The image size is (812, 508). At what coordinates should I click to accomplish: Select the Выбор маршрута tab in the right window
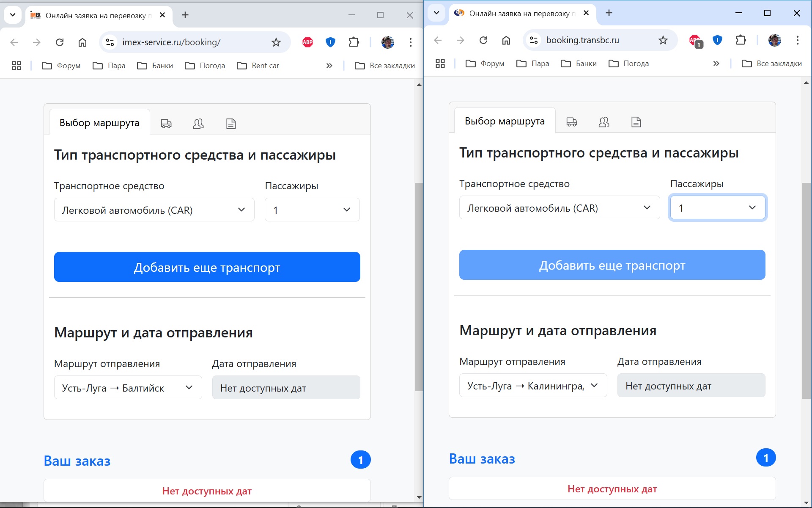[505, 121]
